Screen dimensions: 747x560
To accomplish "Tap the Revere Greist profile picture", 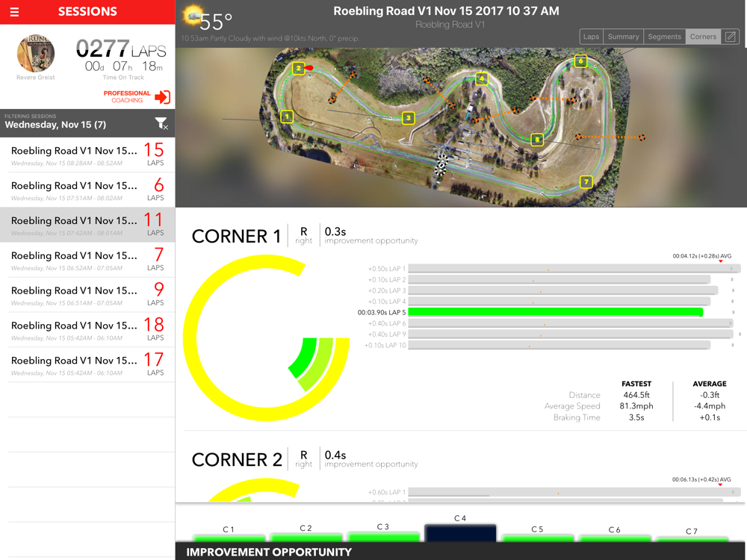I will 36,53.
